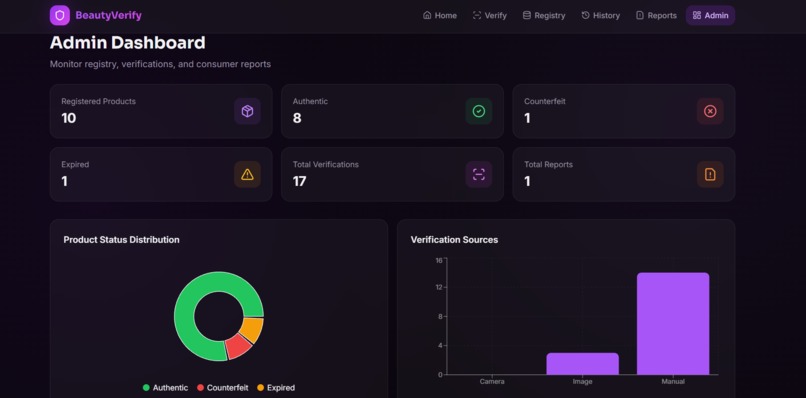Open the Reports nav item

(x=656, y=15)
